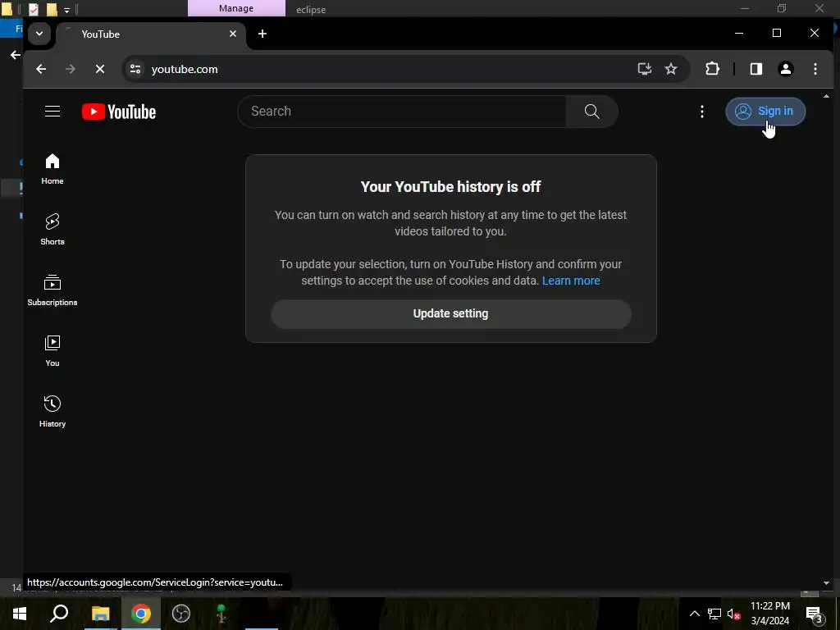The width and height of the screenshot is (840, 630).
Task: Focus the YouTube Search field
Action: coord(402,112)
